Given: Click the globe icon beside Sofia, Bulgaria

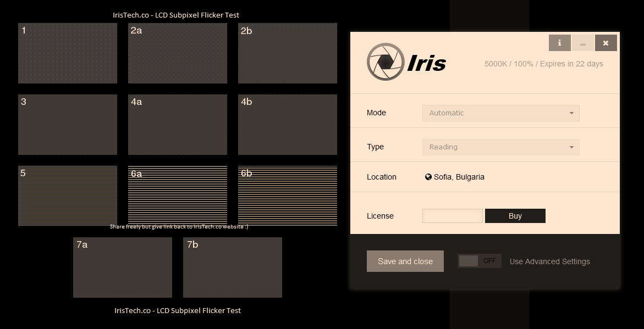Looking at the screenshot, I should pyautogui.click(x=428, y=177).
